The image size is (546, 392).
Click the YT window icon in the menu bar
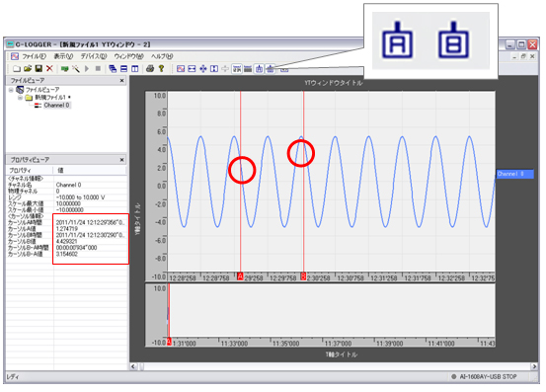tap(15, 56)
